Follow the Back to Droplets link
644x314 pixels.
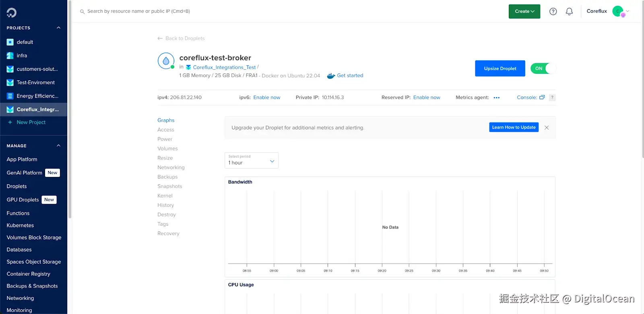(185, 38)
